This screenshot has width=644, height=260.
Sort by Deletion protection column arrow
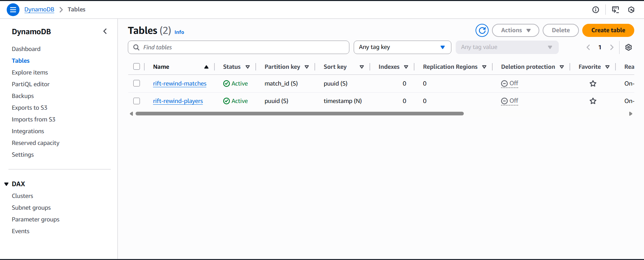click(x=562, y=67)
